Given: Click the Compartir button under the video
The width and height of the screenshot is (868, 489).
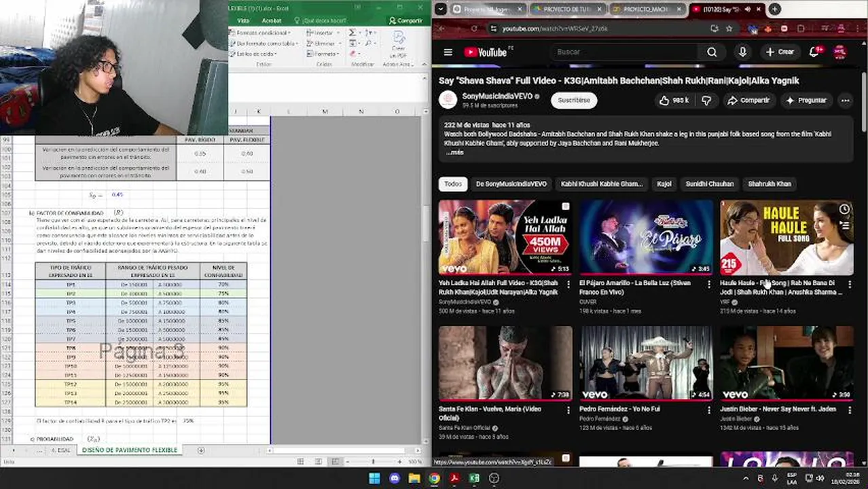Looking at the screenshot, I should click(x=748, y=100).
